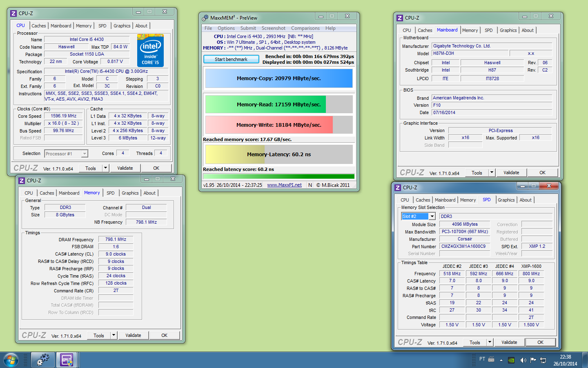This screenshot has width=588, height=368.
Task: Show hidden tray icons arrow
Action: tap(501, 360)
